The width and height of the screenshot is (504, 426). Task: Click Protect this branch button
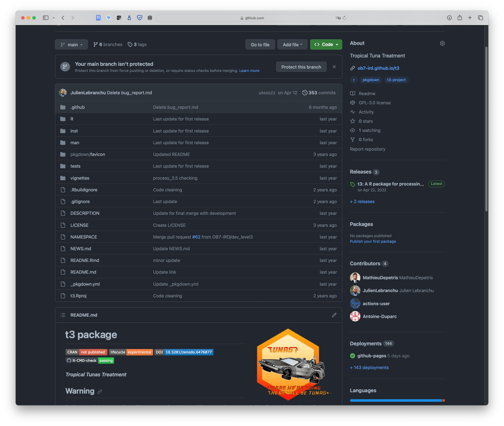301,67
